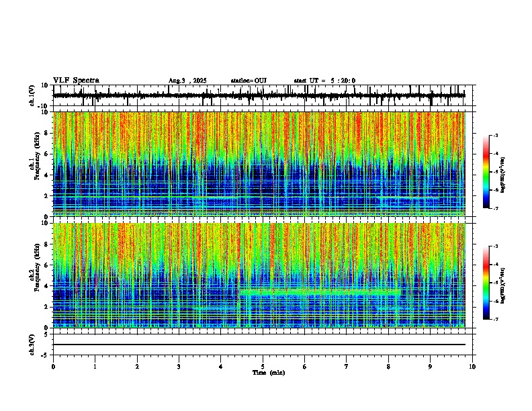Click the "ch.1(V)" waveform axis label

coord(32,95)
